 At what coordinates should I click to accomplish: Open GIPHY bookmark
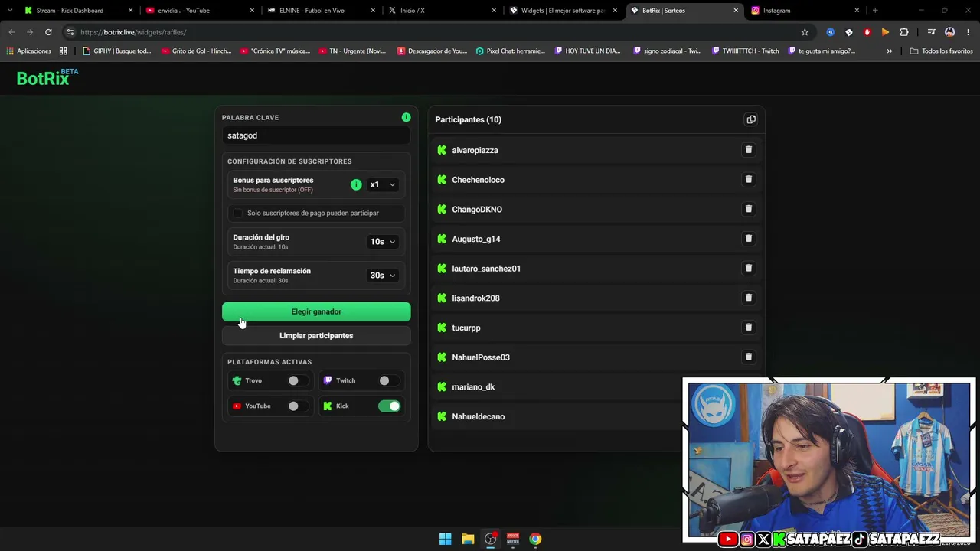coord(116,51)
